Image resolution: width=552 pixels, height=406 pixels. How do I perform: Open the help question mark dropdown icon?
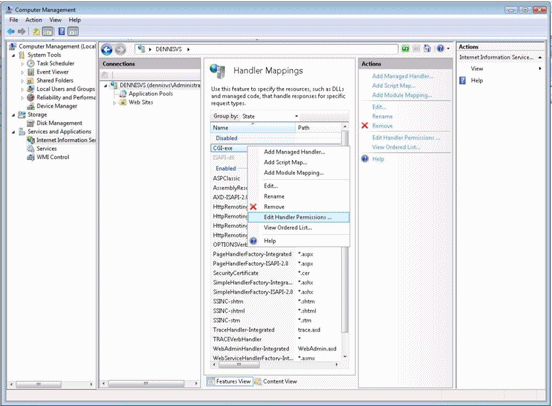pos(443,49)
